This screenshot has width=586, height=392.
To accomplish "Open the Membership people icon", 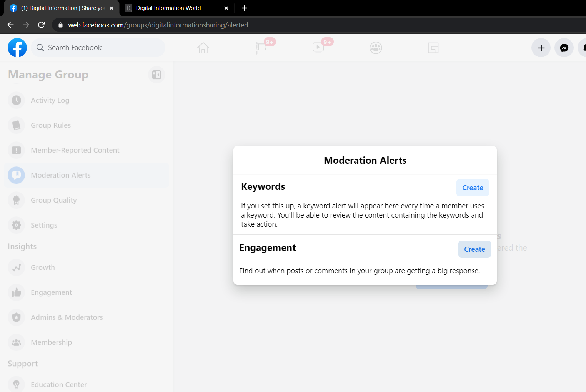I will point(16,342).
